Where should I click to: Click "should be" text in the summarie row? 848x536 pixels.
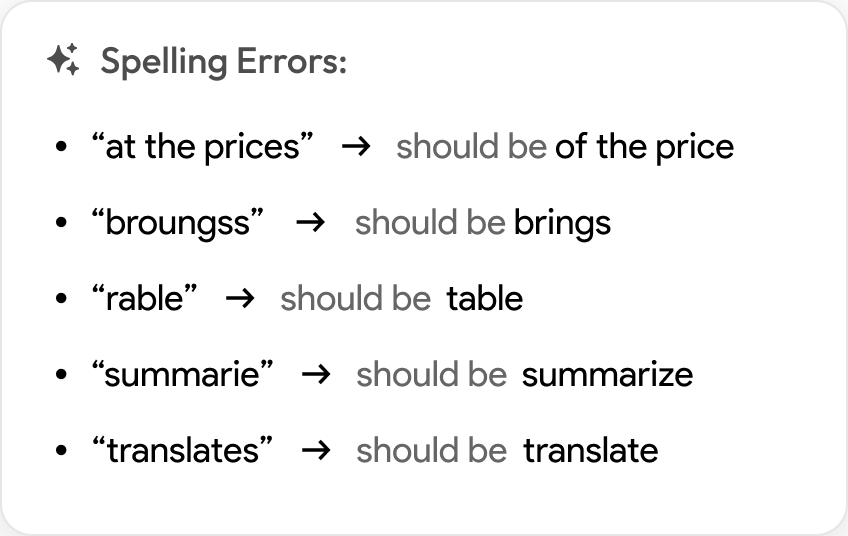431,375
